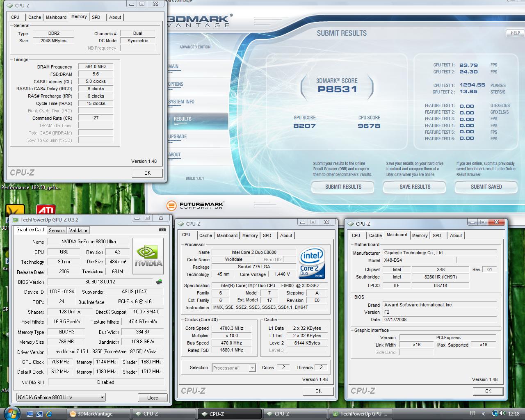The image size is (525, 420).
Task: Switch to Sensors tab in GPU-Z
Action: pos(57,231)
